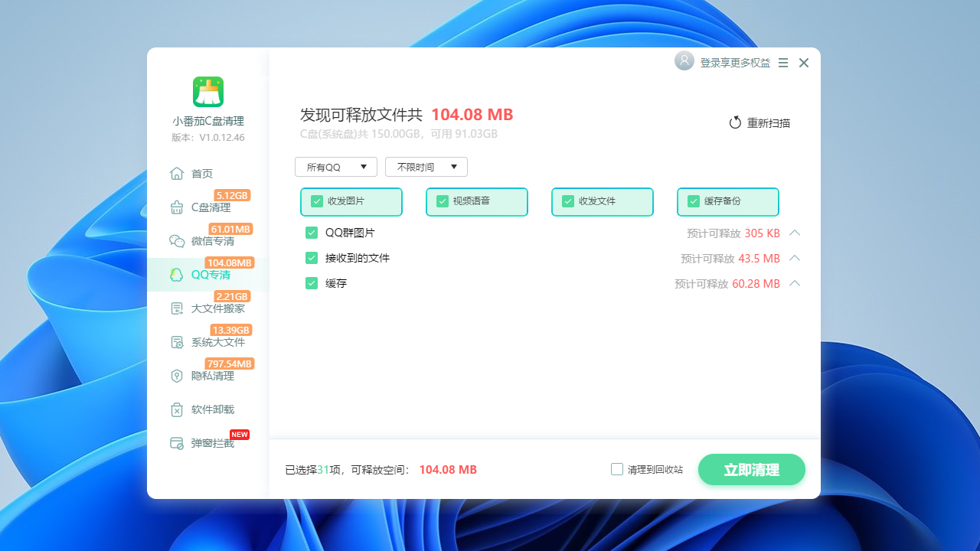Switch to 弹窗拦截 in the sidebar

(176, 443)
